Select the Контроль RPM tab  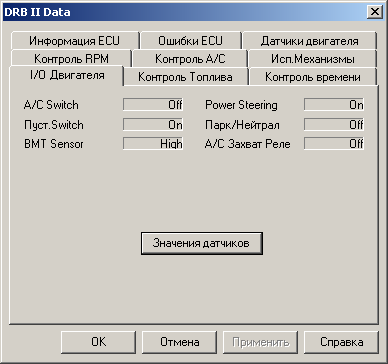(x=71, y=59)
